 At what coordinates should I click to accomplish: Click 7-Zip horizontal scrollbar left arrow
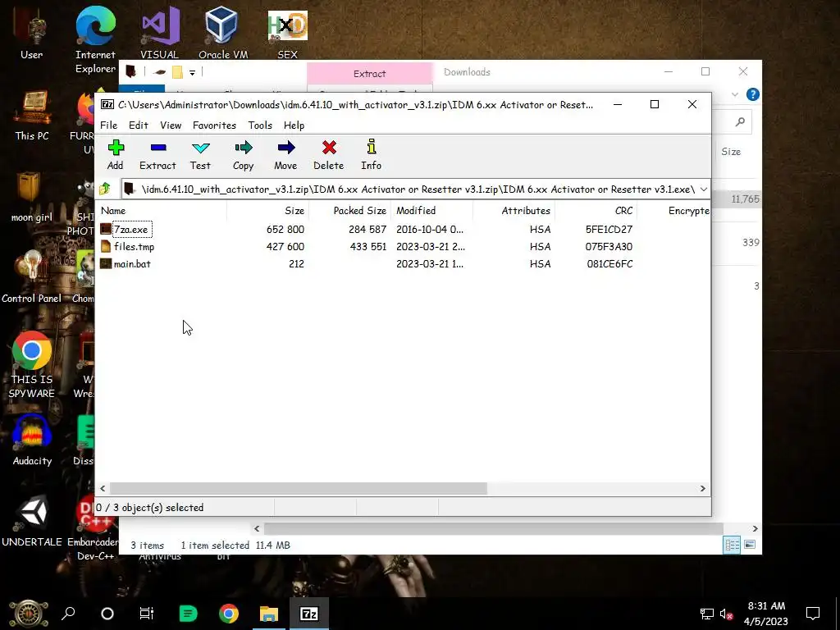103,489
